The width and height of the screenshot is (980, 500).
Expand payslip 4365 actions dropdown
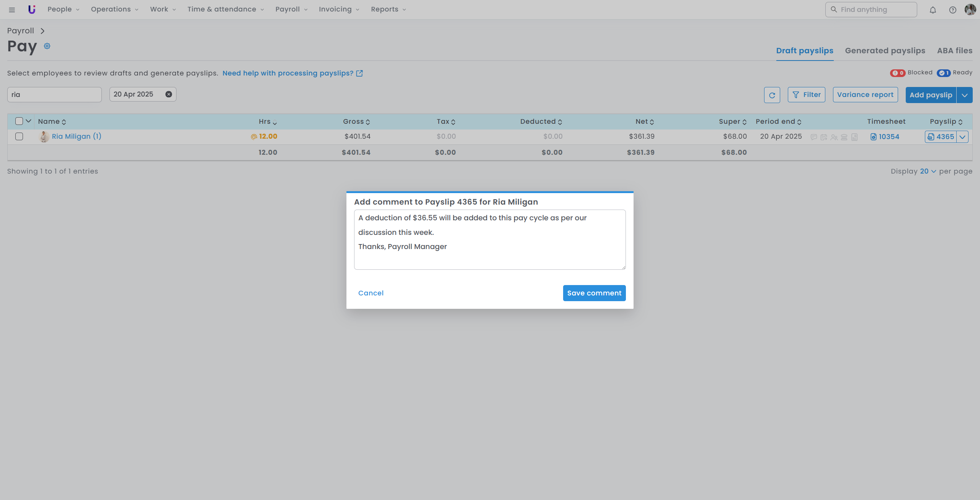coord(962,137)
